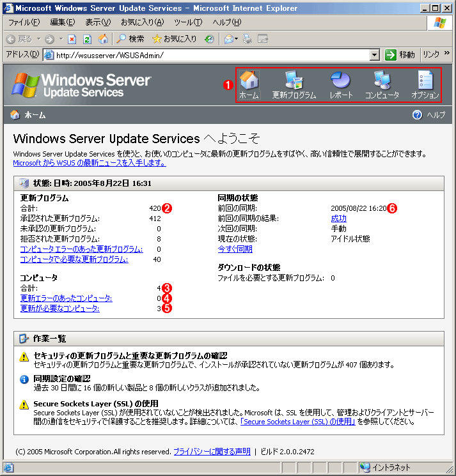Open the ファイル(F) menu
This screenshot has height=476, width=456.
[24, 22]
